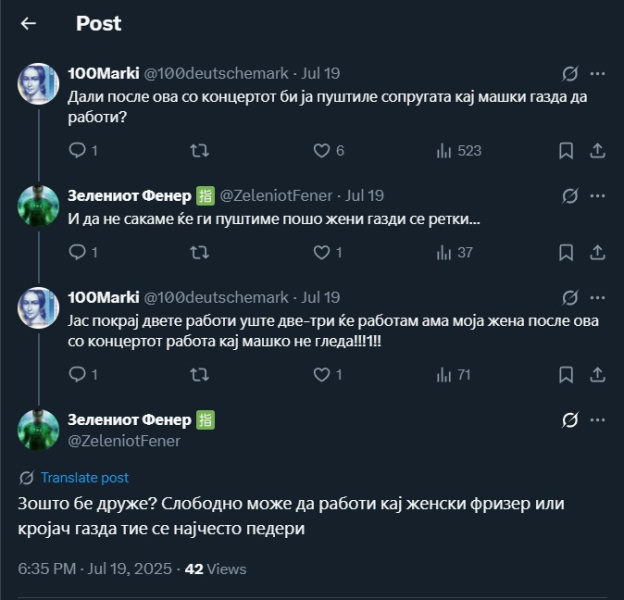Image resolution: width=624 pixels, height=600 pixels.
Task: Share the first 100Marki post
Action: point(597,150)
